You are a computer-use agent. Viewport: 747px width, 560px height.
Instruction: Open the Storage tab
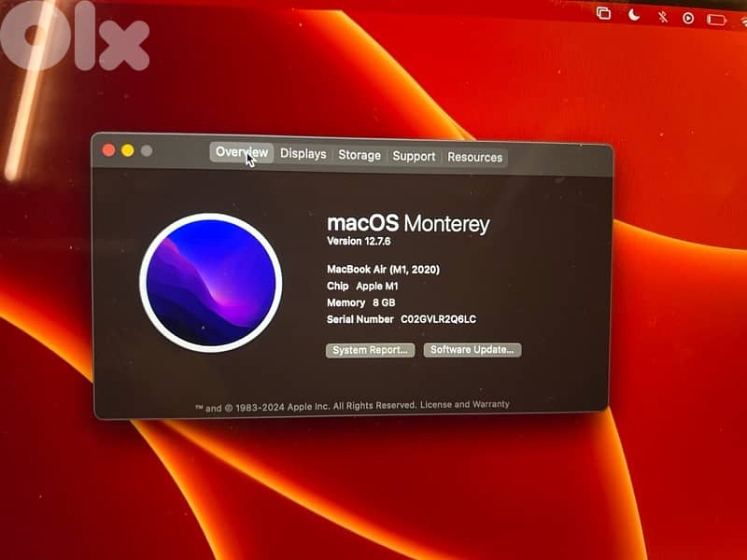click(359, 155)
